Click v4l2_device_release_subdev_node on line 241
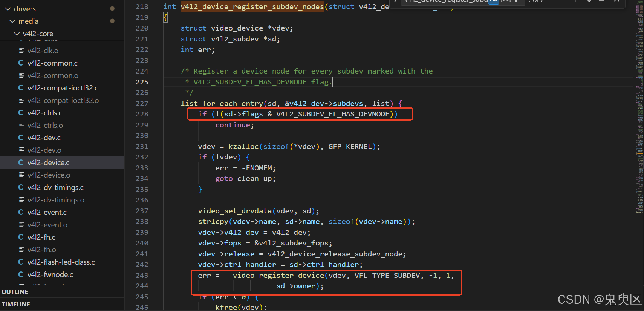The width and height of the screenshot is (644, 311). pyautogui.click(x=335, y=254)
